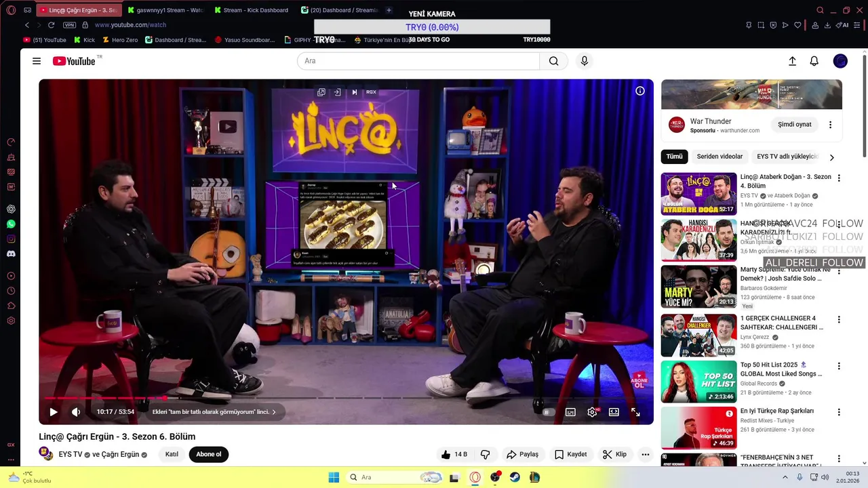The width and height of the screenshot is (868, 488).
Task: Toggle the autoplay switch in the player
Action: click(x=548, y=411)
